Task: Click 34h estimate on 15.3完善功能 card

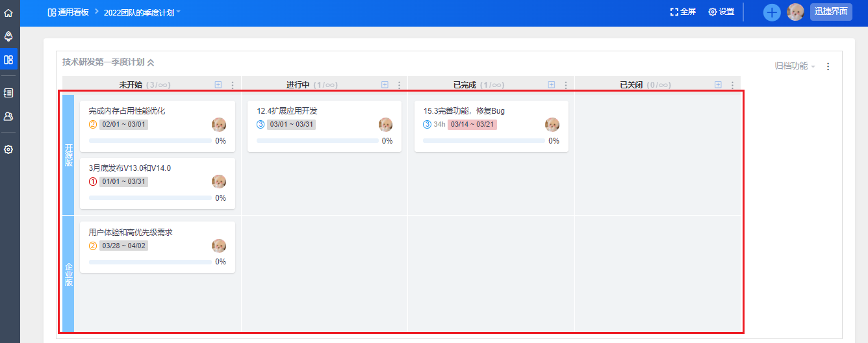Action: [439, 125]
